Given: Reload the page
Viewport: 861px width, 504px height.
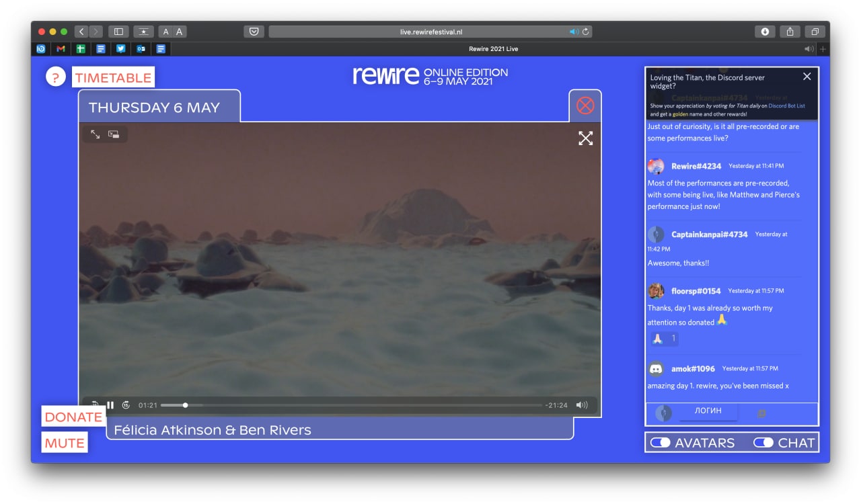Looking at the screenshot, I should point(586,32).
